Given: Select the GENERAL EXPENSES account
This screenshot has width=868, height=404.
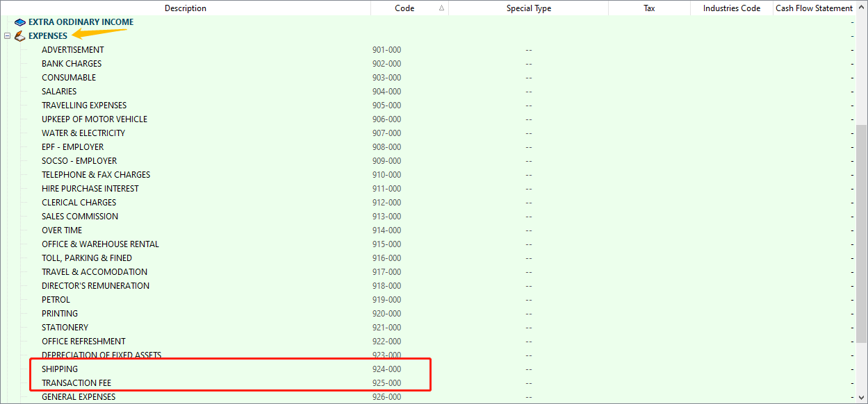Looking at the screenshot, I should click(x=79, y=397).
